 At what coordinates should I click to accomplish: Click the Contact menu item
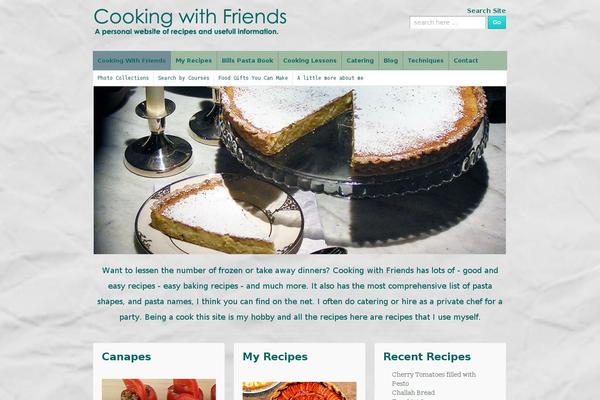pyautogui.click(x=466, y=60)
